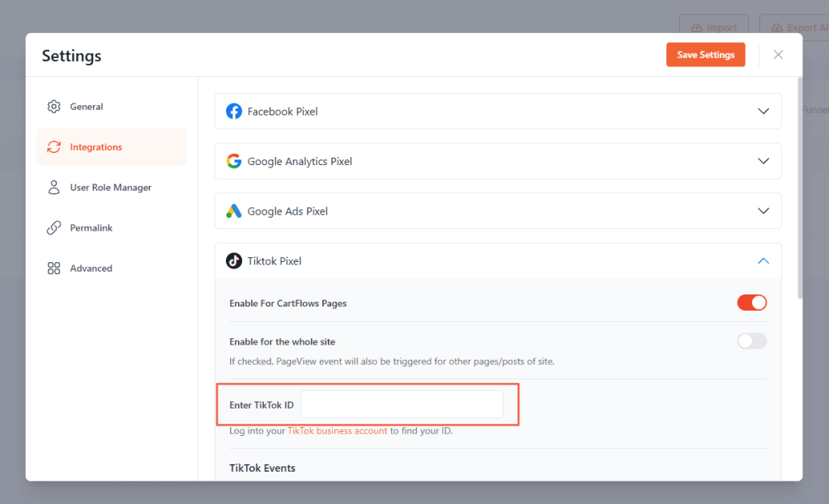Viewport: 829px width, 504px height.
Task: Click the User Role Manager person icon
Action: [53, 187]
